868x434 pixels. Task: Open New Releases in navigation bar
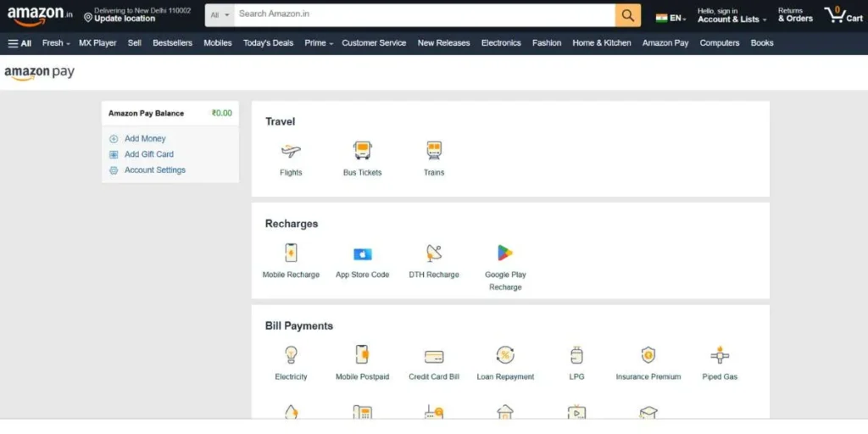pyautogui.click(x=444, y=43)
